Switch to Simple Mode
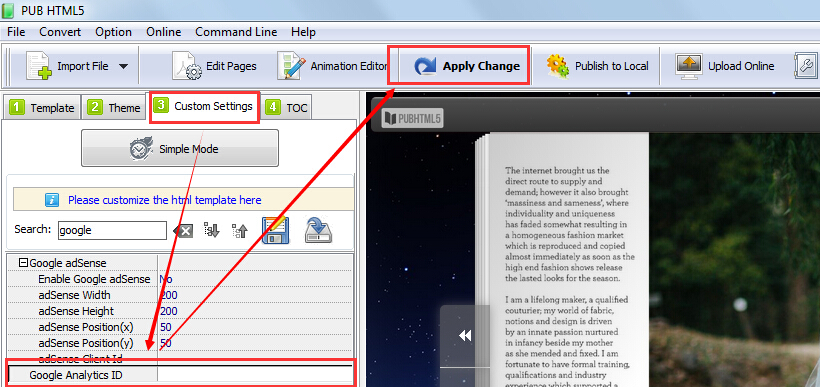 click(180, 149)
